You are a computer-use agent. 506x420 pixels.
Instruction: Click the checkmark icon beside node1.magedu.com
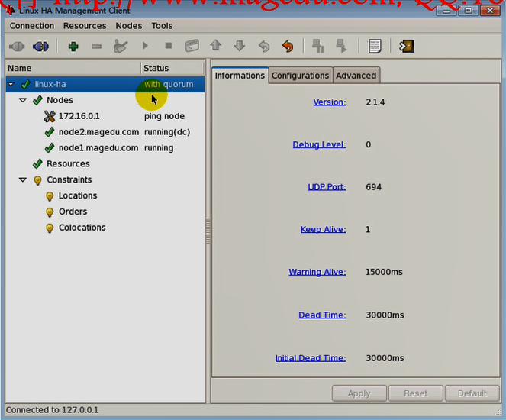tap(50, 148)
